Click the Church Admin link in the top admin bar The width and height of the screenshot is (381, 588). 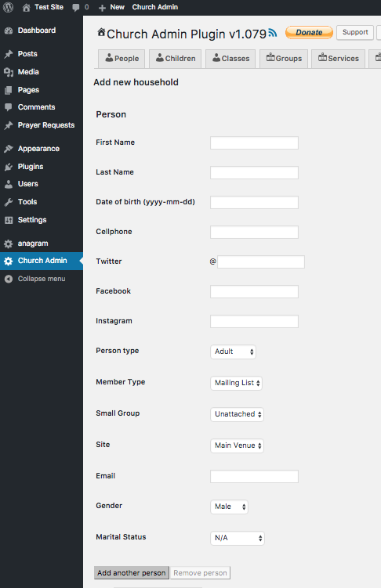(x=155, y=7)
